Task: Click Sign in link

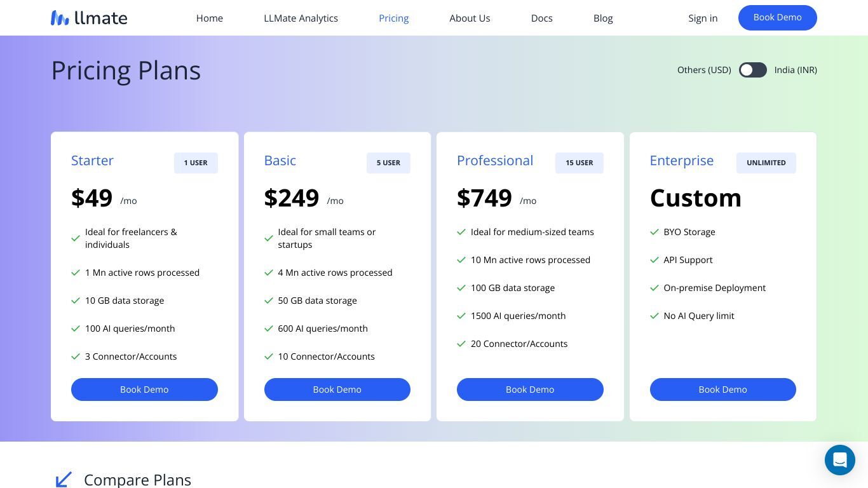Action: pyautogui.click(x=703, y=18)
